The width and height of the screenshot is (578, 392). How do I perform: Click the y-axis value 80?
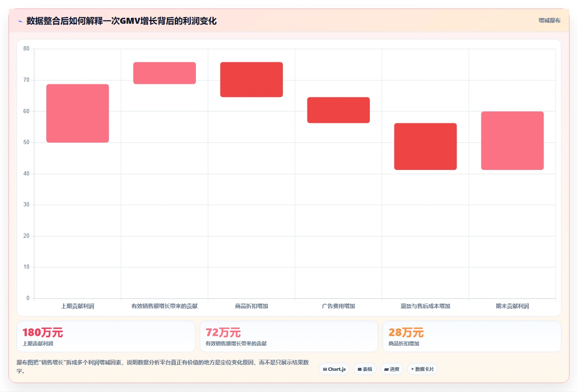pos(26,49)
